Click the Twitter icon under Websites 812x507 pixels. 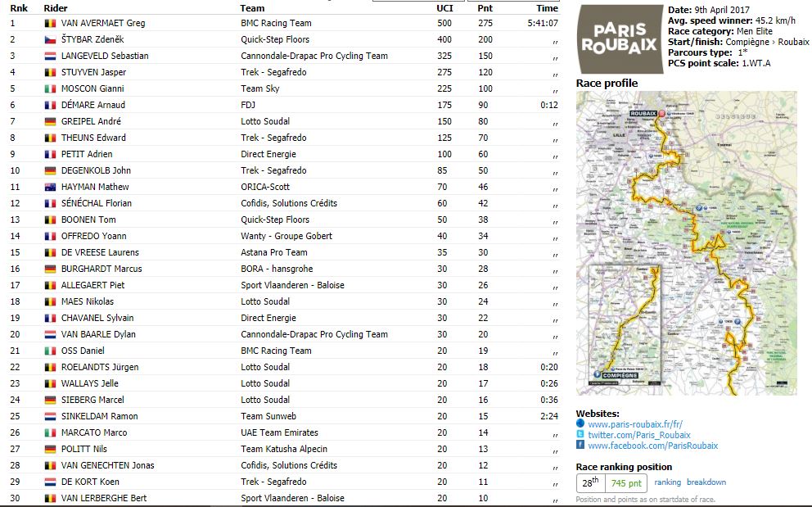[580, 434]
